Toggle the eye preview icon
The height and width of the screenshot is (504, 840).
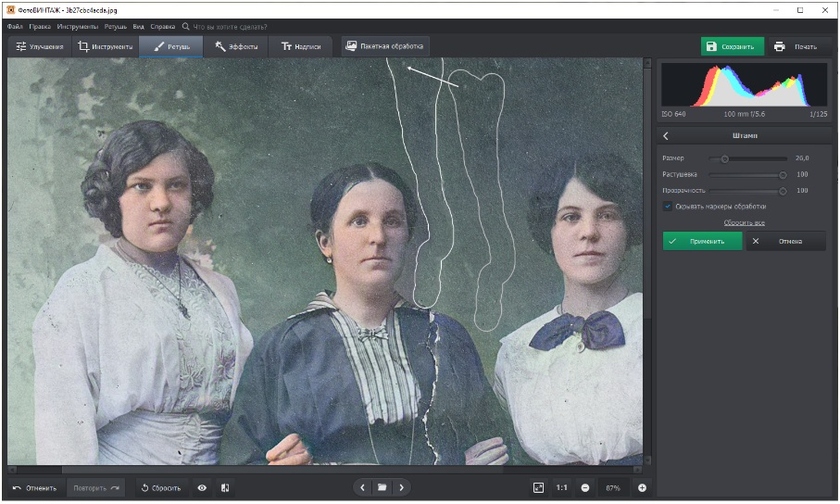[x=202, y=488]
